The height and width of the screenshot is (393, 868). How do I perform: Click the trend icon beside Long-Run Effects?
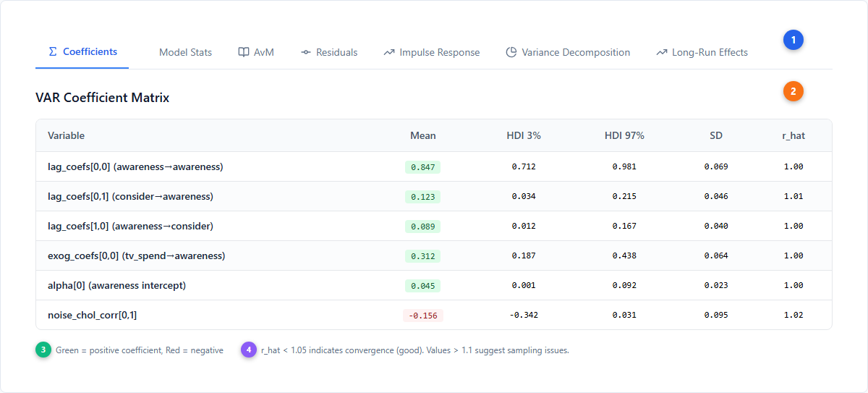662,52
